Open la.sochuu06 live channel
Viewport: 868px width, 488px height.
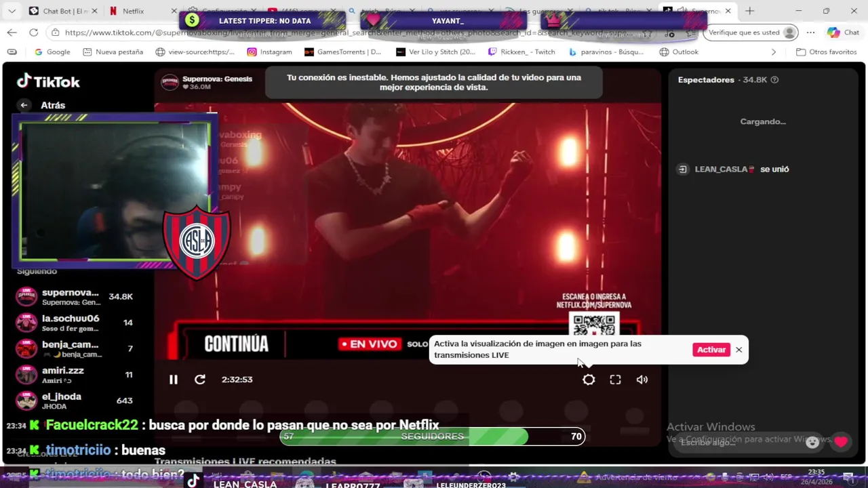click(75, 323)
